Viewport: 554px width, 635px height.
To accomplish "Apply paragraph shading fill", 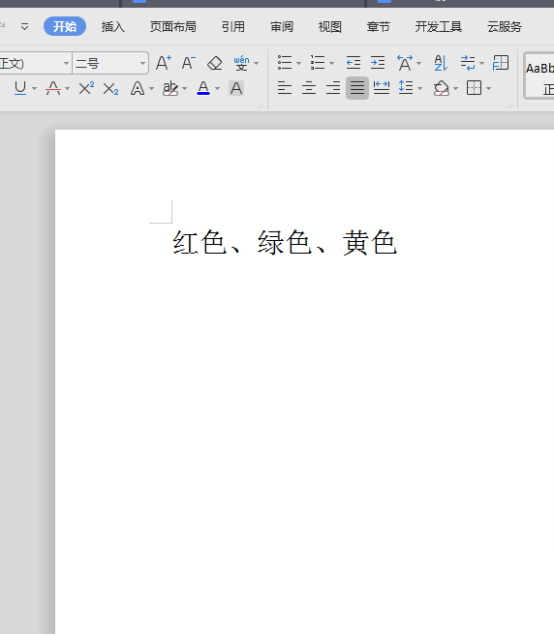I will click(441, 88).
